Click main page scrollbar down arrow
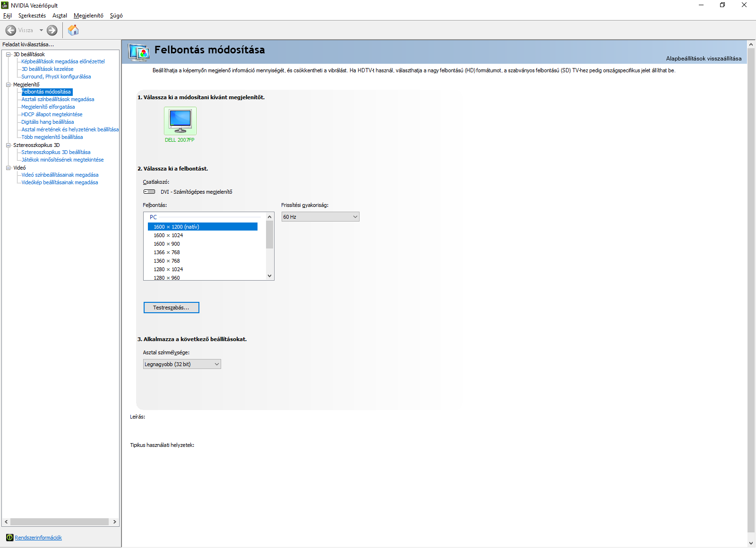Image resolution: width=756 pixels, height=548 pixels. (x=751, y=543)
